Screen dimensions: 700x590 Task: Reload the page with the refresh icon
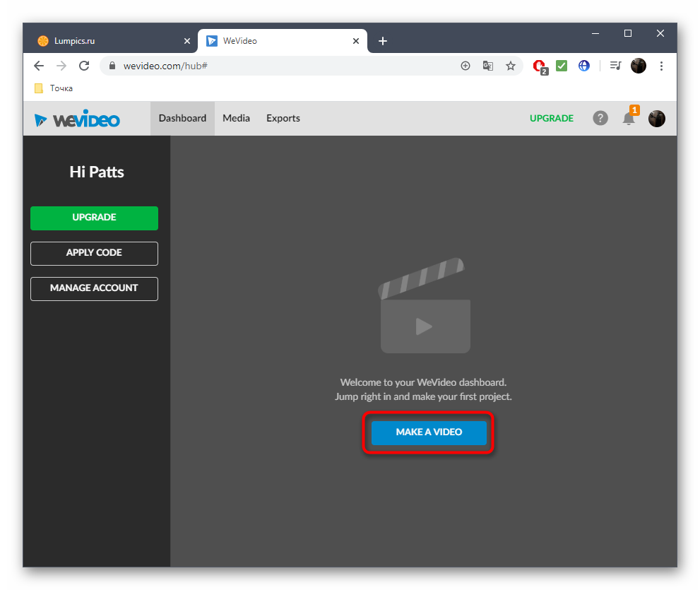pos(84,66)
